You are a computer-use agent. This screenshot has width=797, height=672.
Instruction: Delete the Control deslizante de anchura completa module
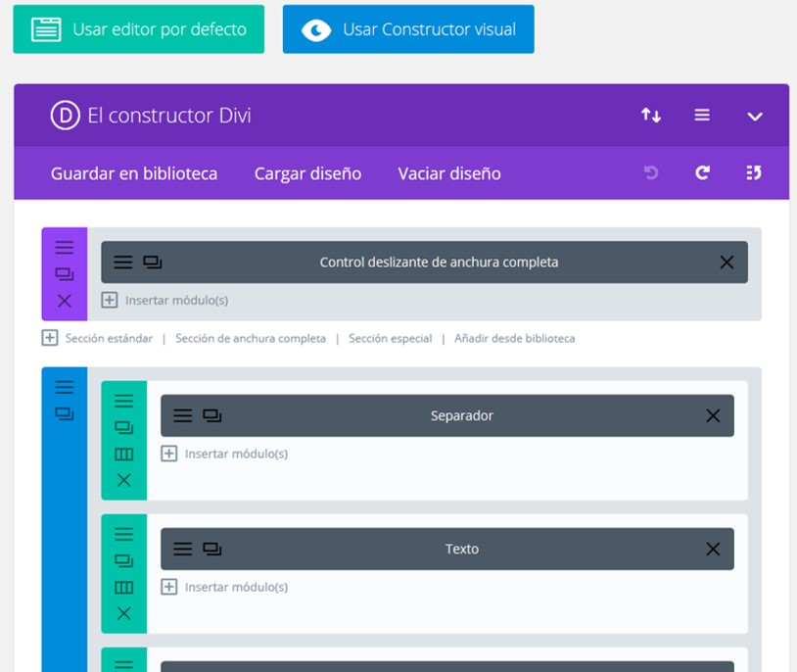(727, 263)
